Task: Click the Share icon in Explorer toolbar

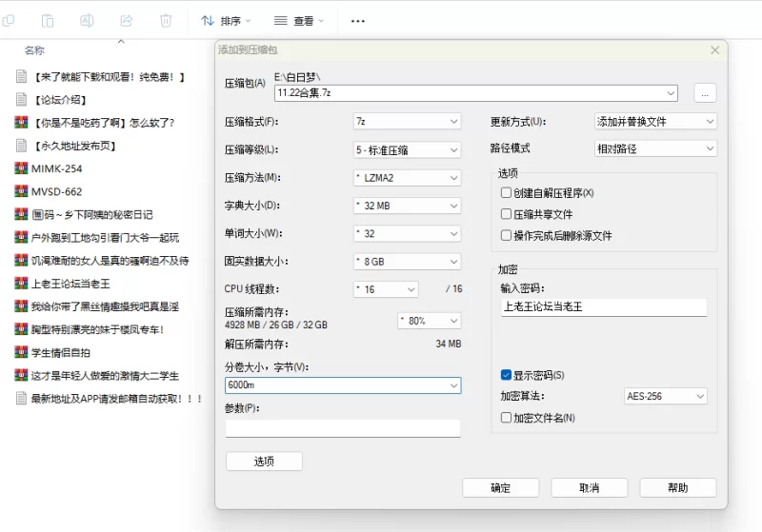Action: (126, 20)
